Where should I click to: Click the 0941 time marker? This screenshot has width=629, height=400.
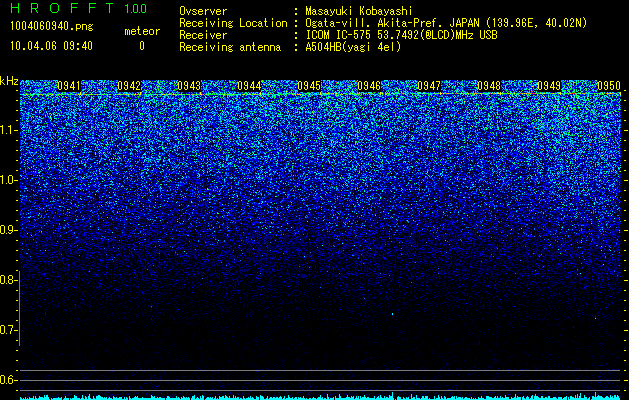click(69, 86)
